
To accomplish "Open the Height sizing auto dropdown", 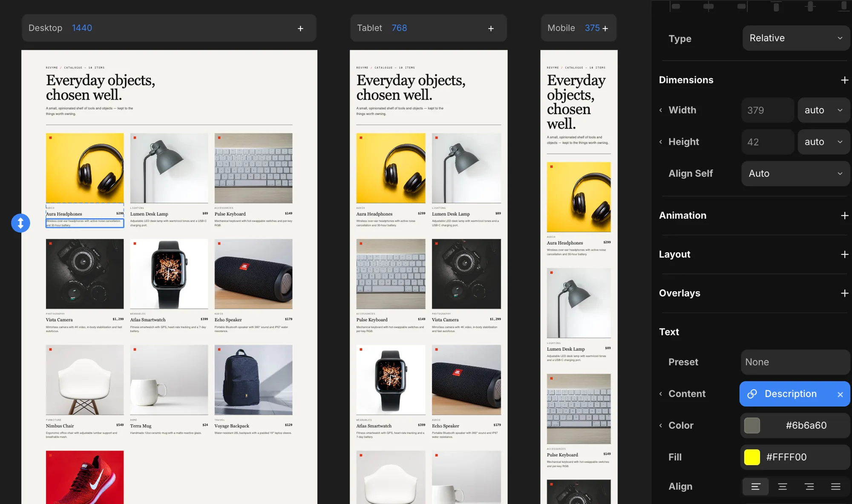I will (823, 142).
